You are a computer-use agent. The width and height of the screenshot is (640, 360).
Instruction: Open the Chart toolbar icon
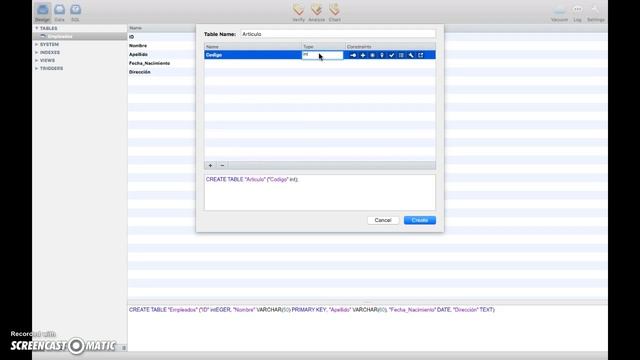click(x=335, y=12)
